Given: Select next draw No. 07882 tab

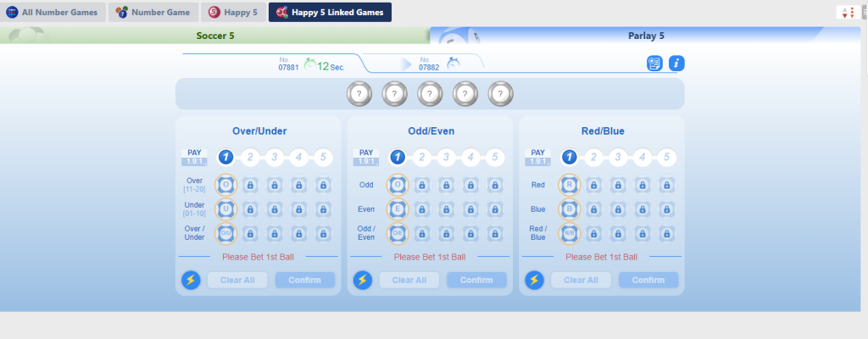Looking at the screenshot, I should (x=426, y=64).
